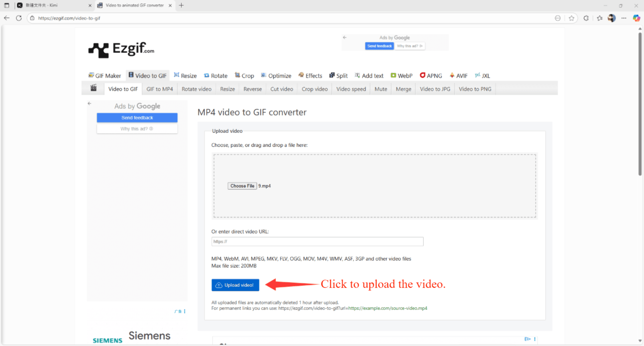
Task: Open browser extensions puzzle icon
Action: point(586,18)
